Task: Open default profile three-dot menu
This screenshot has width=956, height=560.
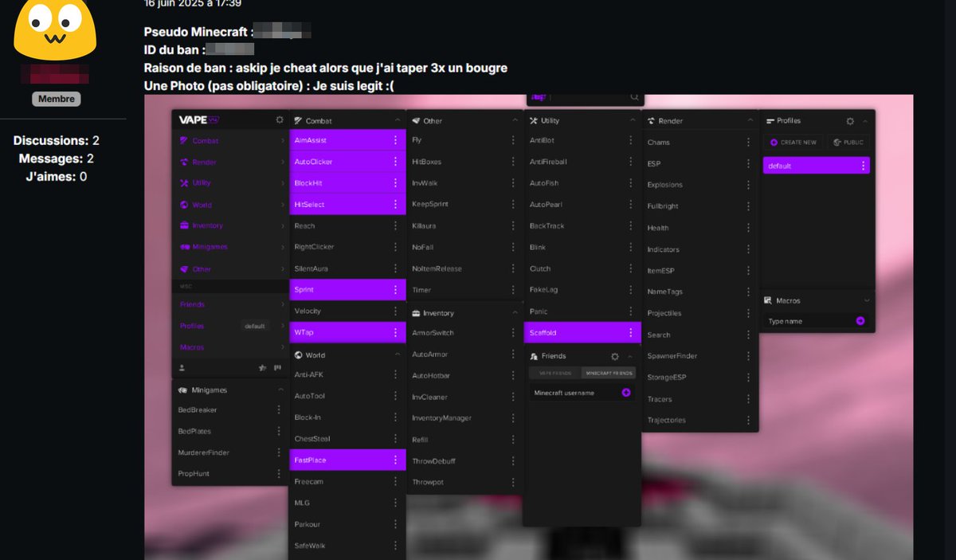Action: 863,166
